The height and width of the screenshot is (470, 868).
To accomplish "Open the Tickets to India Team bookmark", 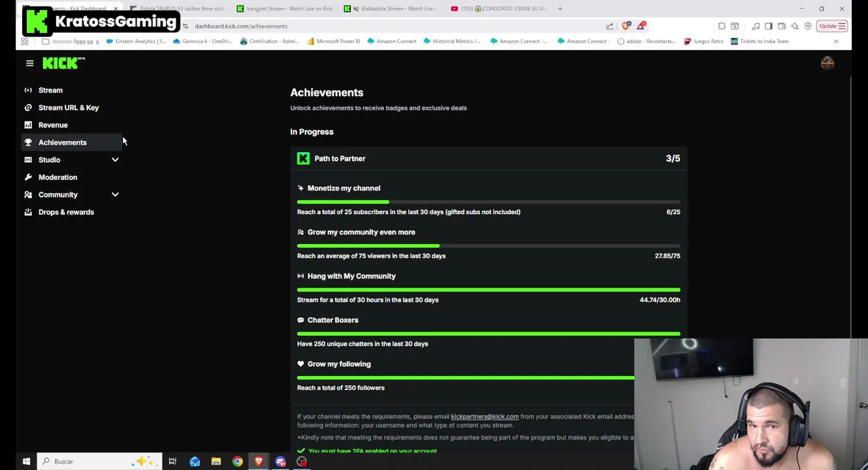I will (x=760, y=41).
